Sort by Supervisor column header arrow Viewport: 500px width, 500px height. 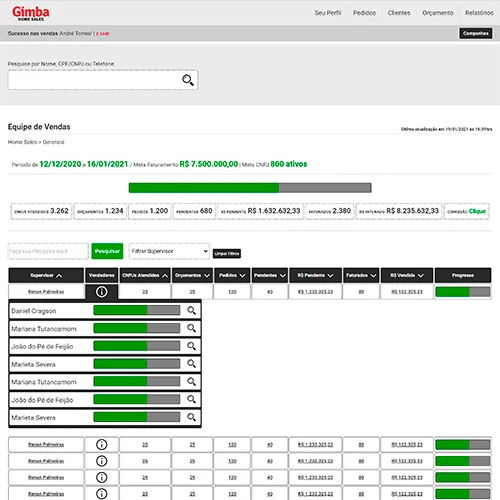click(x=59, y=276)
